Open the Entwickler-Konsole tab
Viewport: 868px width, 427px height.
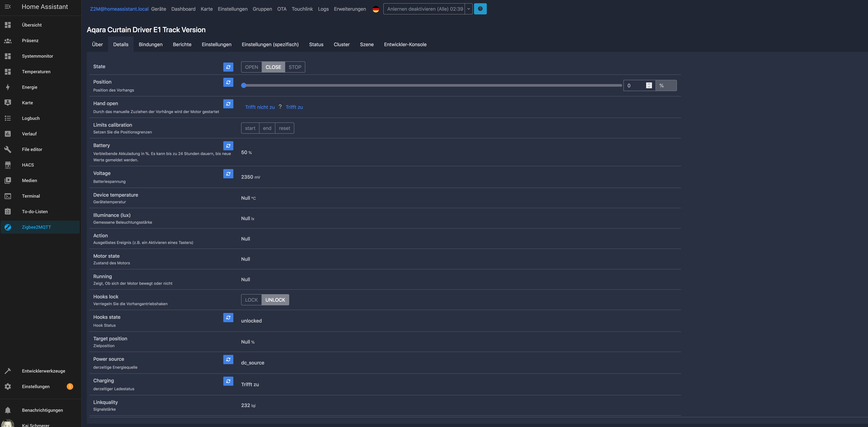[x=405, y=45]
